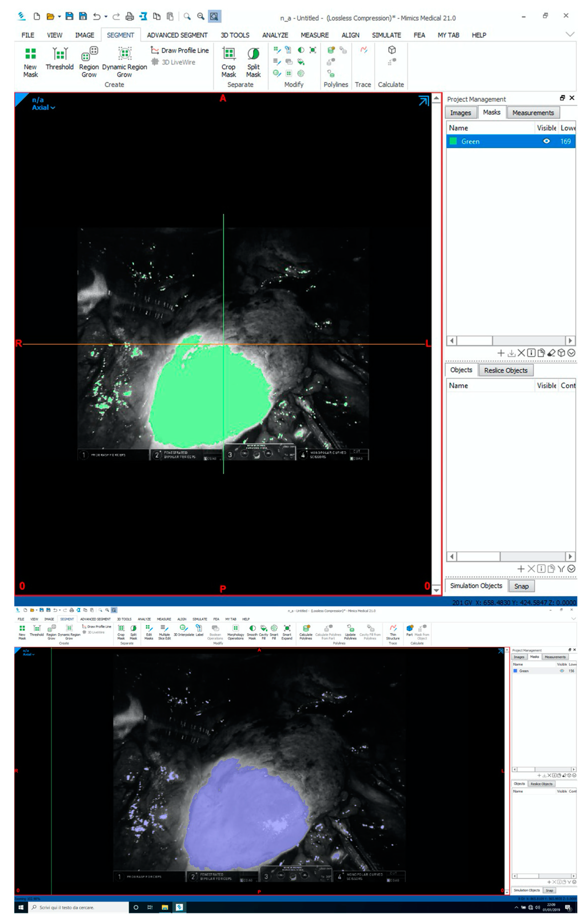Click the larger Snap button beside Simulation Objects
This screenshot has width=587, height=924.
521,586
